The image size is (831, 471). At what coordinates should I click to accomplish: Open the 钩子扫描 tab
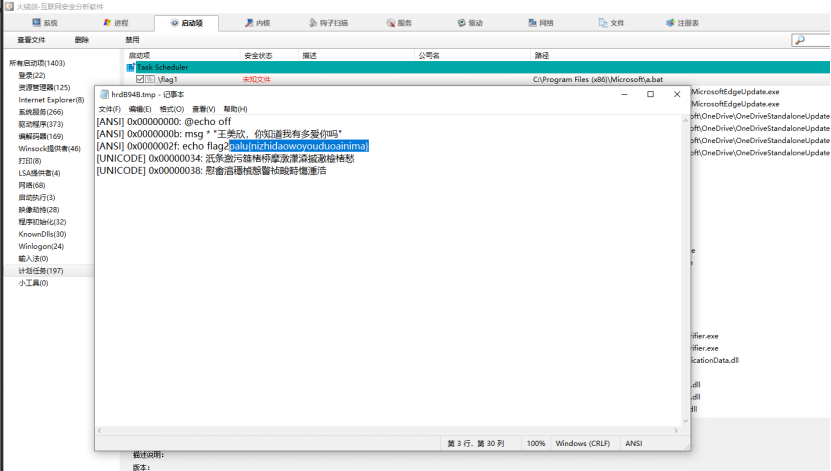329,23
